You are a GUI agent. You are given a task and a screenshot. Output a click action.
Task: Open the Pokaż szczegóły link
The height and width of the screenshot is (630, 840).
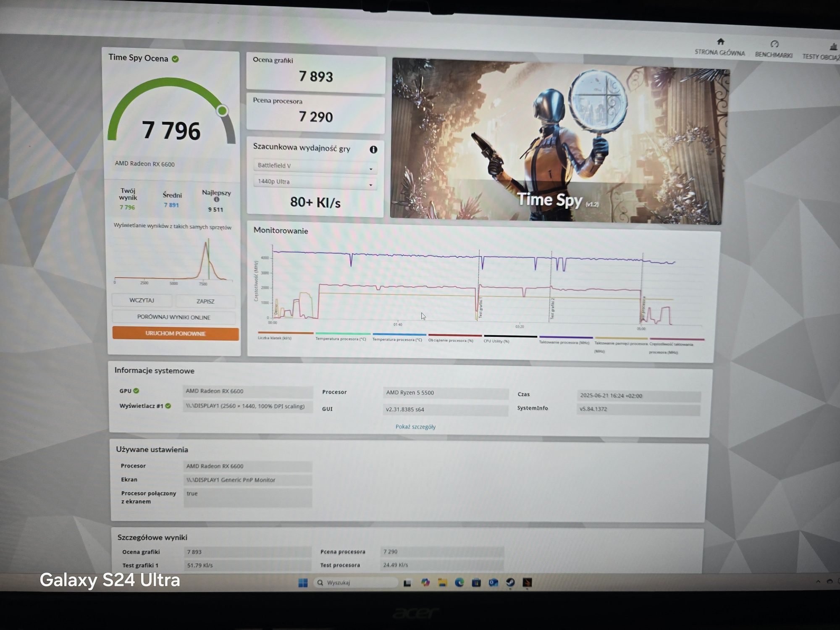(415, 427)
